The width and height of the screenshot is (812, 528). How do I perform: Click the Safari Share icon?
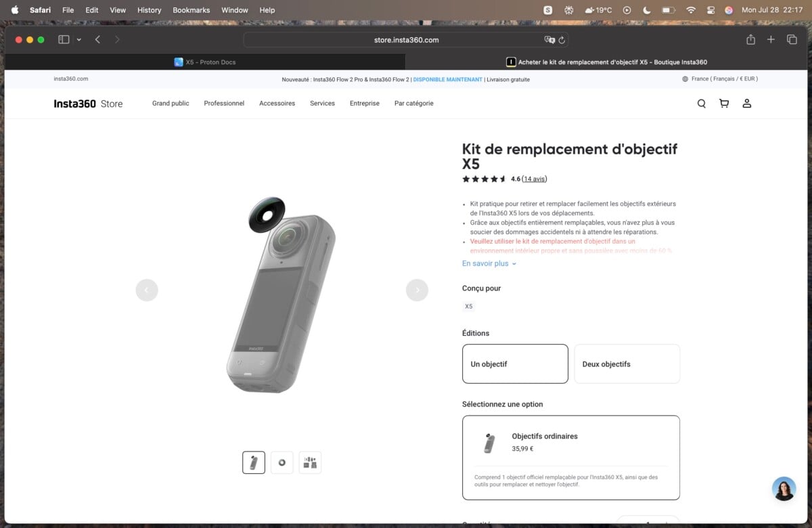pos(750,40)
